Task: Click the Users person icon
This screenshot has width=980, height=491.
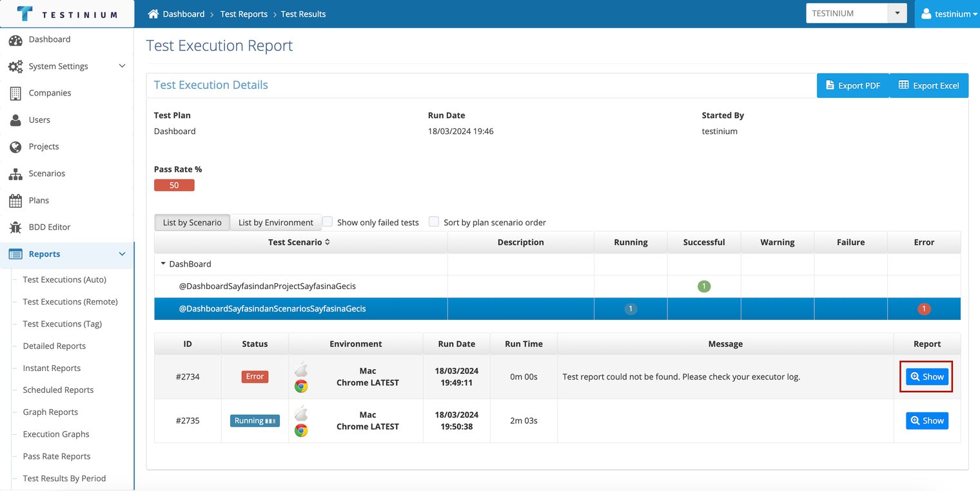Action: tap(15, 120)
